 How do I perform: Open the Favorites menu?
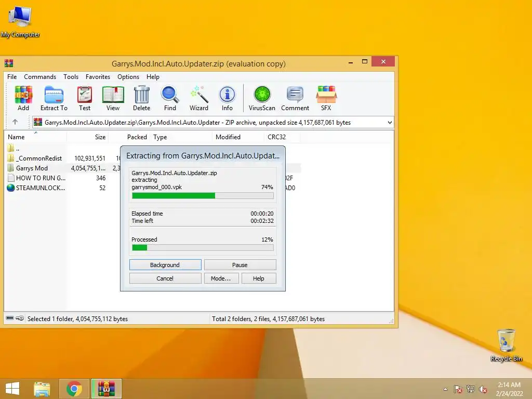click(x=98, y=77)
